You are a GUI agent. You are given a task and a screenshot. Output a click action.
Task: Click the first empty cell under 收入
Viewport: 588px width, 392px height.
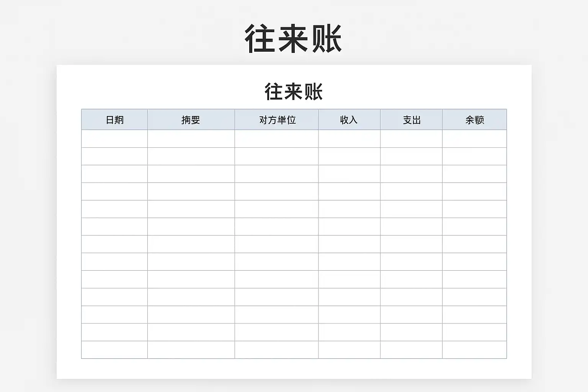[x=349, y=139]
